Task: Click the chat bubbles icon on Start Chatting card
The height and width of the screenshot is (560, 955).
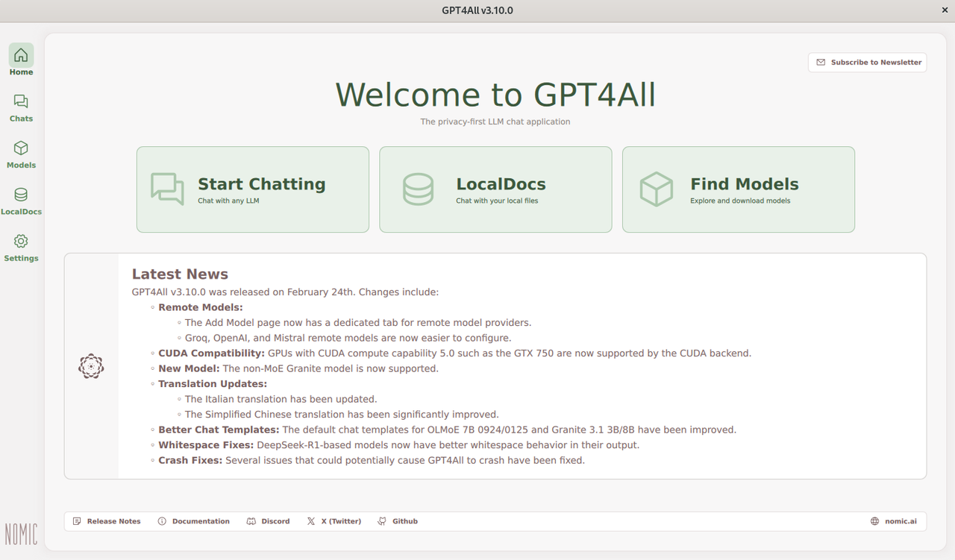Action: click(167, 189)
